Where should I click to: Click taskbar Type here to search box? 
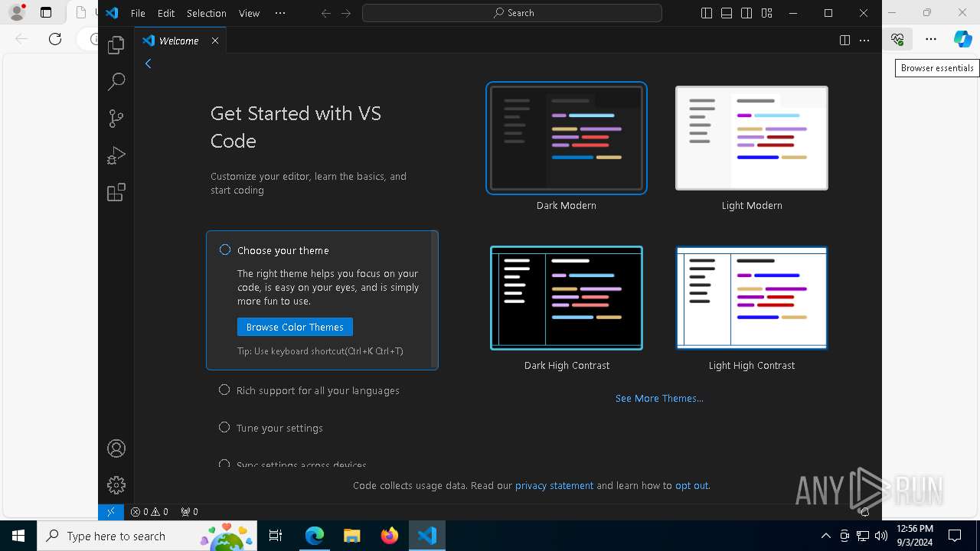147,536
